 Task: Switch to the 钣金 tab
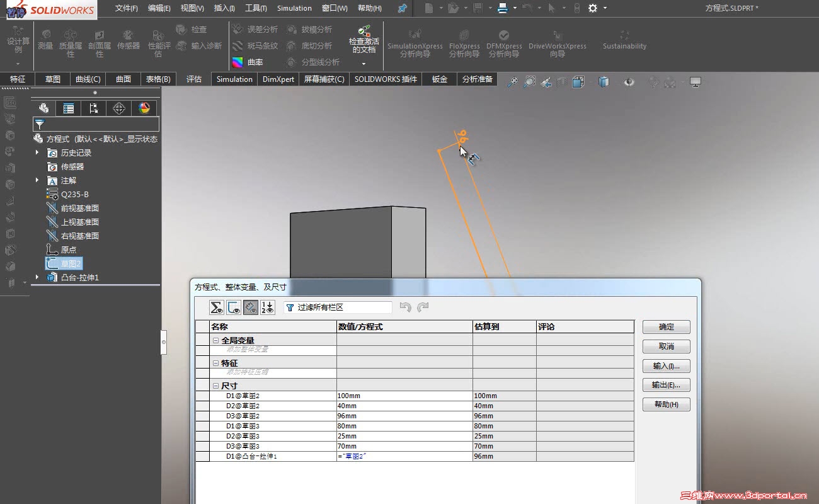click(x=440, y=79)
